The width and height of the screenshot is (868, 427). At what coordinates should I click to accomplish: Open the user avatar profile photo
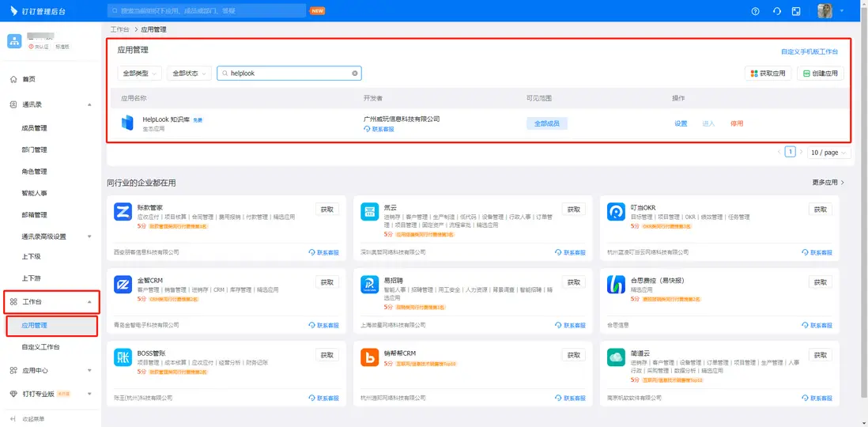pos(825,11)
